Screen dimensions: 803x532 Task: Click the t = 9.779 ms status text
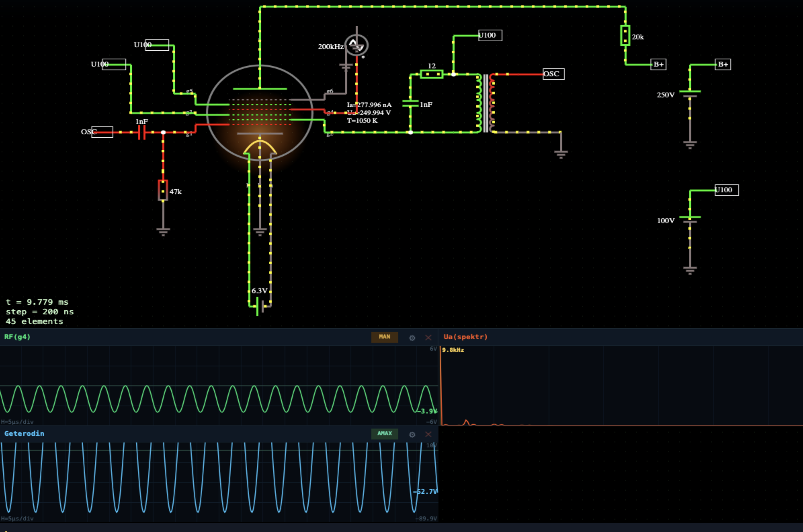pos(37,302)
